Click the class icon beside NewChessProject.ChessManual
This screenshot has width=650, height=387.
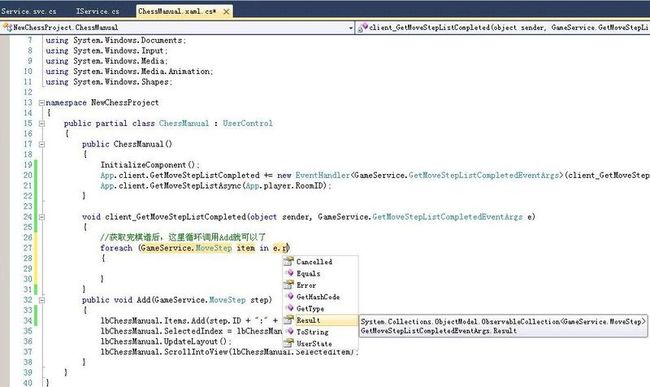click(x=7, y=27)
